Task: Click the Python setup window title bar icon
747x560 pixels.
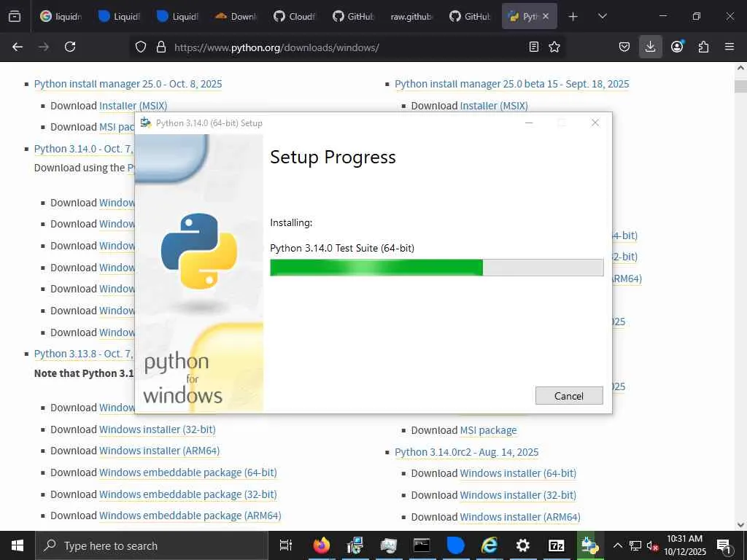Action: click(146, 122)
